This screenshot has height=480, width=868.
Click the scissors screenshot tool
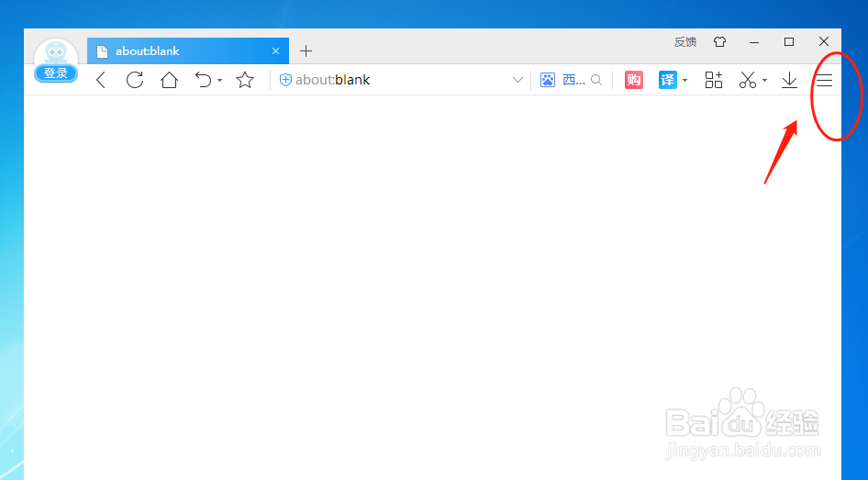(747, 80)
